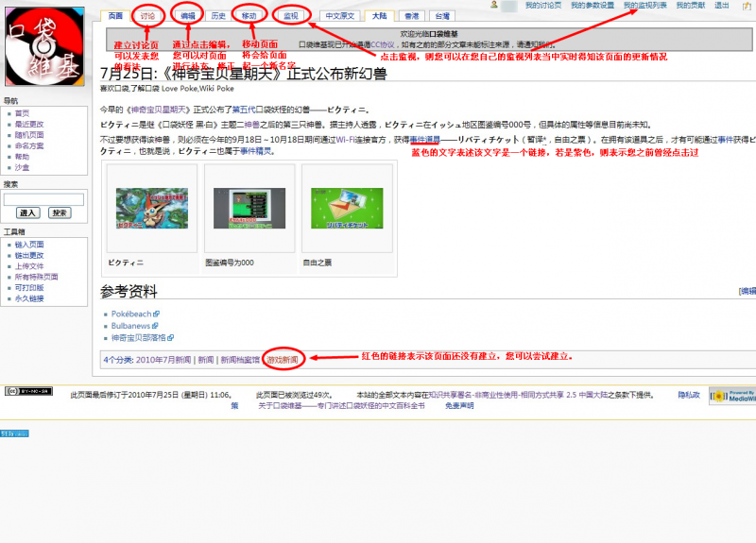Image resolution: width=756 pixels, height=543 pixels.
Task: Open 随机页面 in navigation sidebar
Action: coord(29,135)
